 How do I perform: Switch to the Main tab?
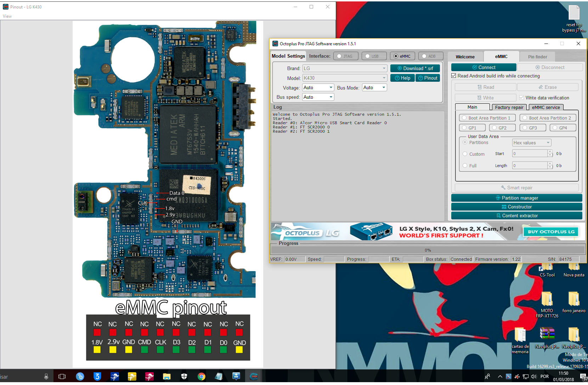(472, 107)
